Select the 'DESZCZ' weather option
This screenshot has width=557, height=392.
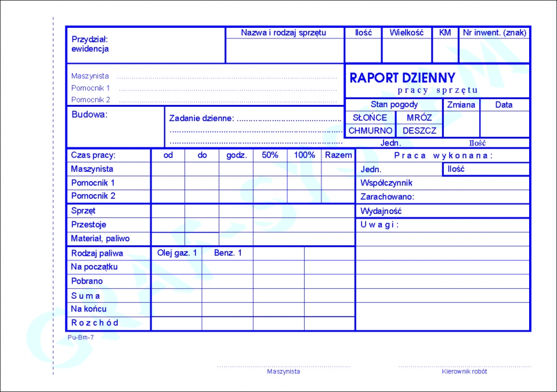click(419, 130)
